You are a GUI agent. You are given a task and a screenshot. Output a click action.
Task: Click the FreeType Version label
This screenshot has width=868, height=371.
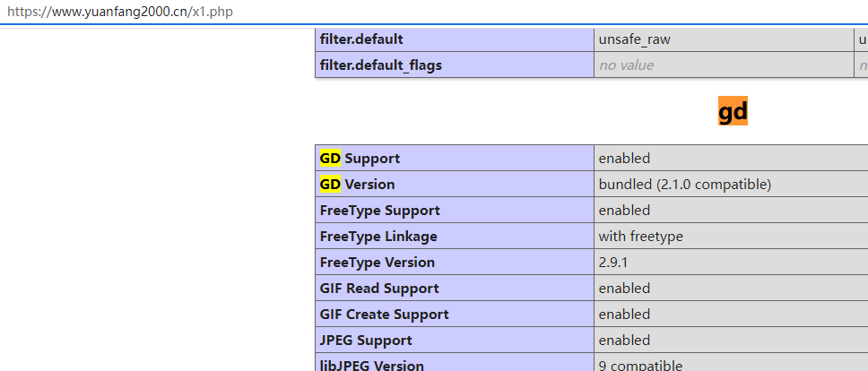tap(377, 262)
